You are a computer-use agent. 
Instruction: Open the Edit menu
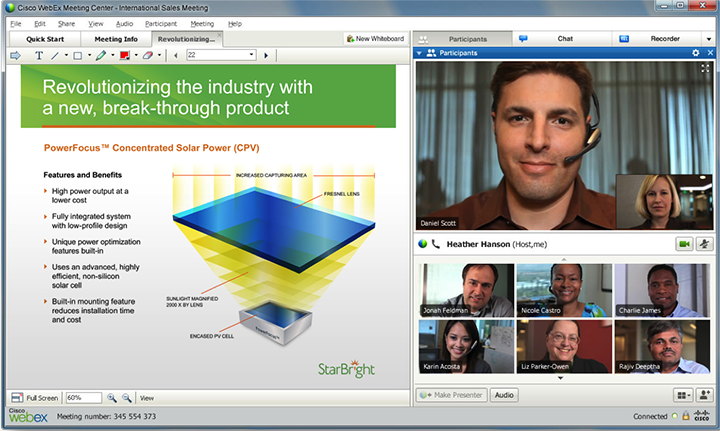click(x=39, y=24)
